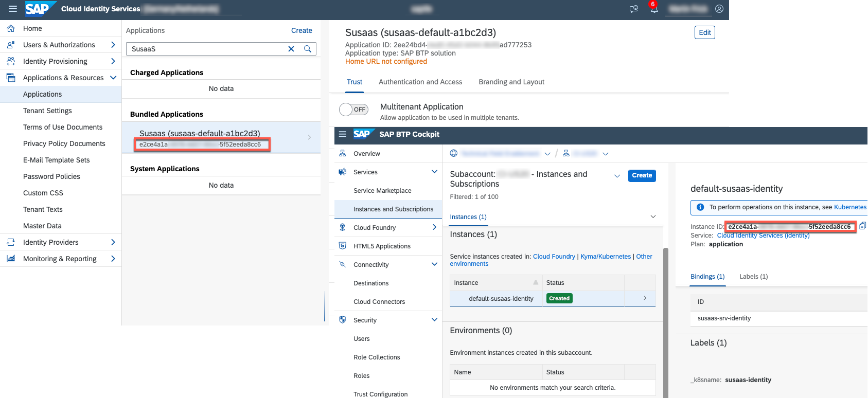
Task: Open the Kubernetes link in info message
Action: tap(850, 207)
